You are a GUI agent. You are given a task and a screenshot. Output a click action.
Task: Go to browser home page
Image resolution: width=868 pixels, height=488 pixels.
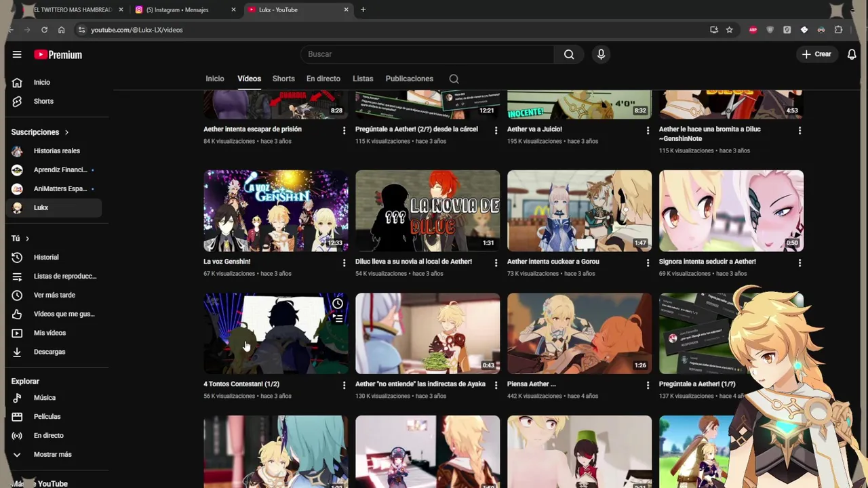[x=61, y=30]
